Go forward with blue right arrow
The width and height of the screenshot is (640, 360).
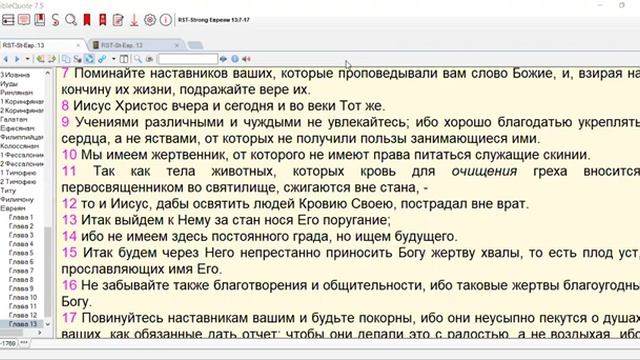(x=17, y=59)
